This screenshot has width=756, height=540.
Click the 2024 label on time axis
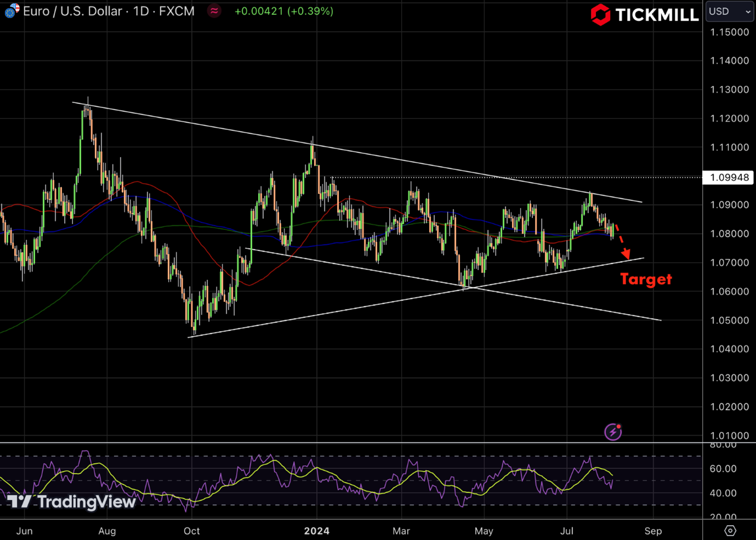[317, 531]
